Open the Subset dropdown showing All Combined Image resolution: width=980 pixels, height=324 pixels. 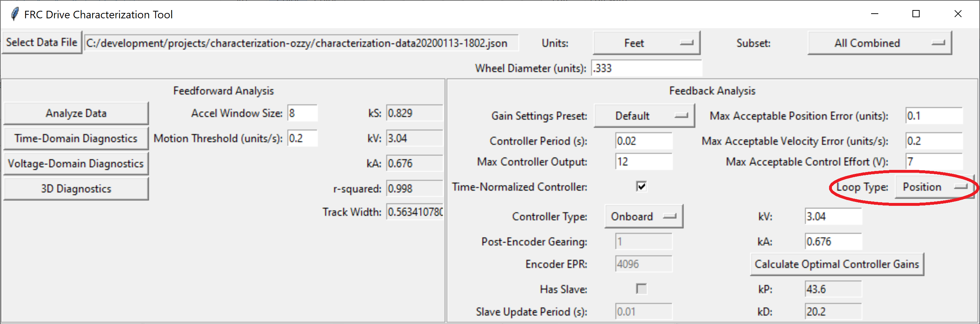[879, 43]
